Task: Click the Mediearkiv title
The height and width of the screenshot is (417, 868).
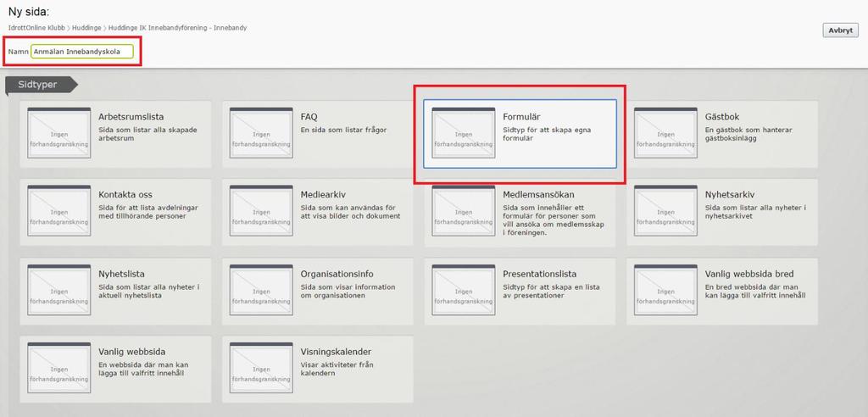Action: pyautogui.click(x=323, y=195)
